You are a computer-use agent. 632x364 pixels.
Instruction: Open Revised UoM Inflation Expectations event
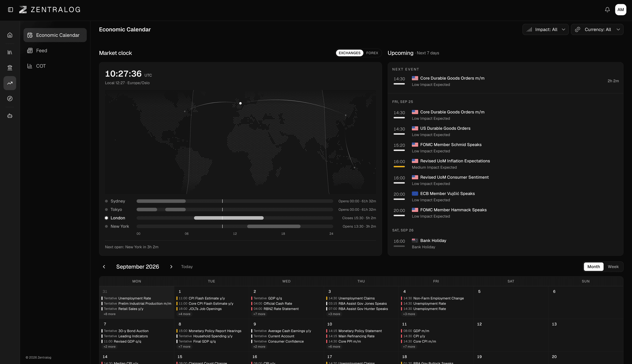coord(505,164)
